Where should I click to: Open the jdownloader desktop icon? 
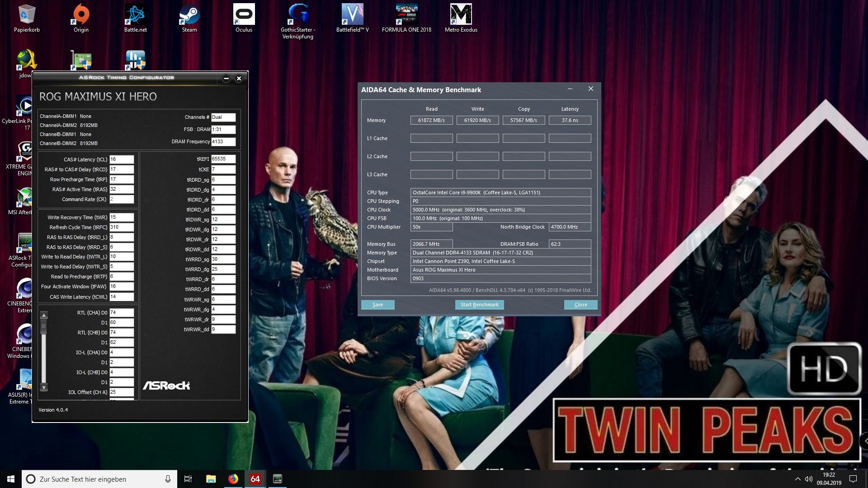click(x=25, y=63)
